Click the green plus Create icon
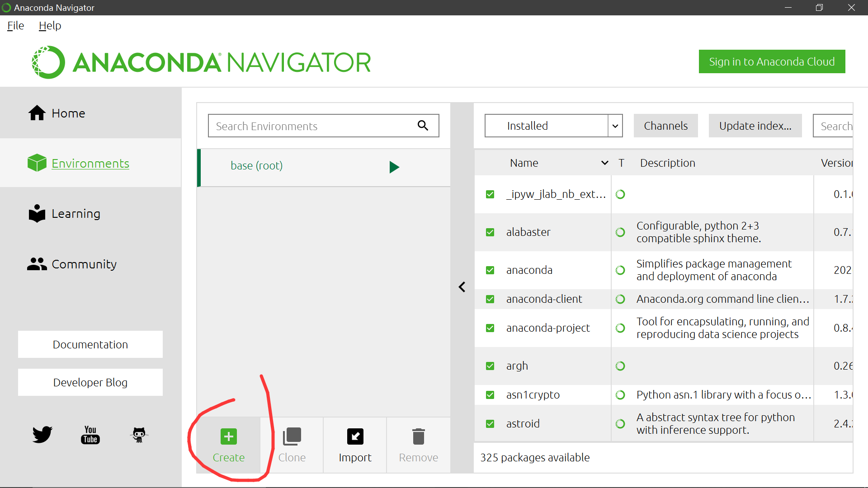This screenshot has height=488, width=868. click(229, 436)
